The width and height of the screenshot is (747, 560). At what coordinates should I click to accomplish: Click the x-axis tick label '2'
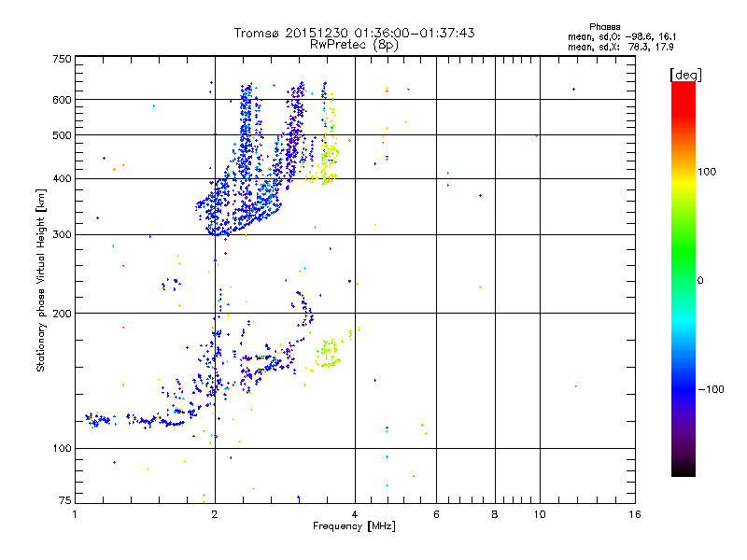[x=215, y=514]
